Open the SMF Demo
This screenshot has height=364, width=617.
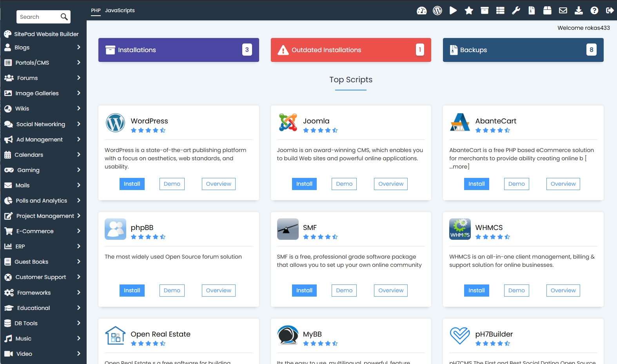pyautogui.click(x=344, y=290)
